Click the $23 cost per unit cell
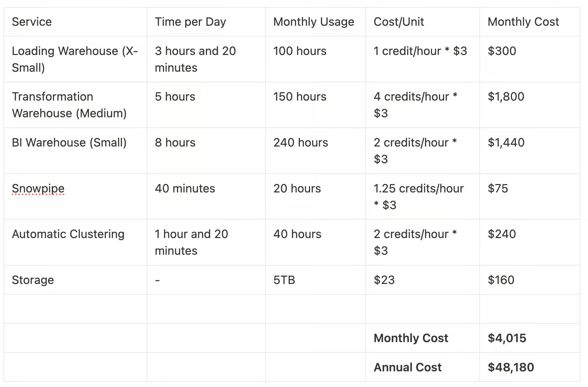Image resolution: width=588 pixels, height=387 pixels. 423,280
